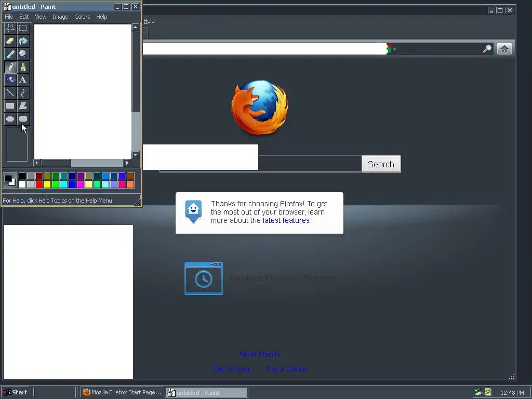Image resolution: width=532 pixels, height=399 pixels.
Task: Open the Image menu in Paint
Action: click(60, 17)
